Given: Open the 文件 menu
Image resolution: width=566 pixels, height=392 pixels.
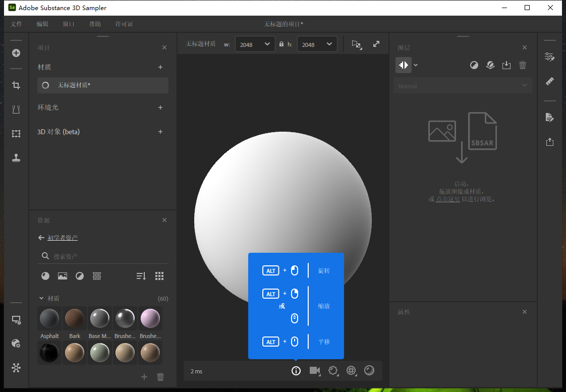Looking at the screenshot, I should [17, 24].
